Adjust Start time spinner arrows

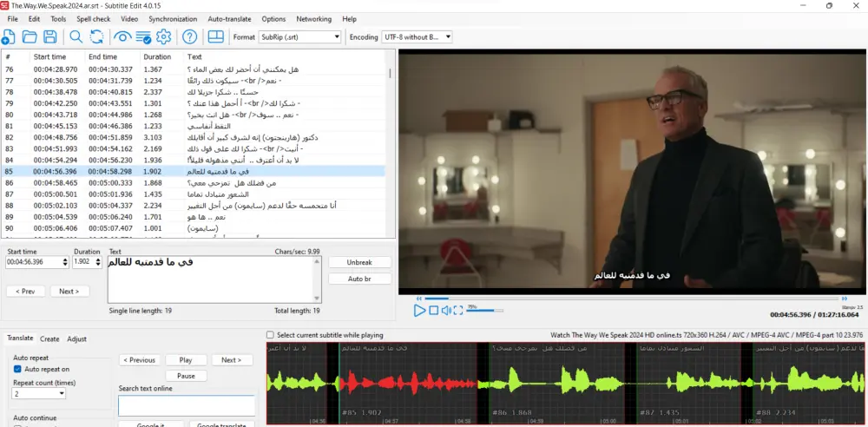[x=65, y=262]
